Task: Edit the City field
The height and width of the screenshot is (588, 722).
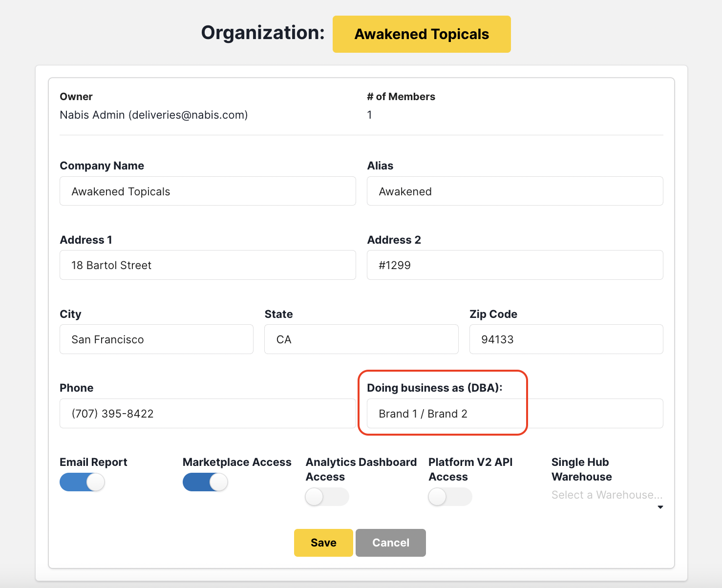Action: pos(156,339)
